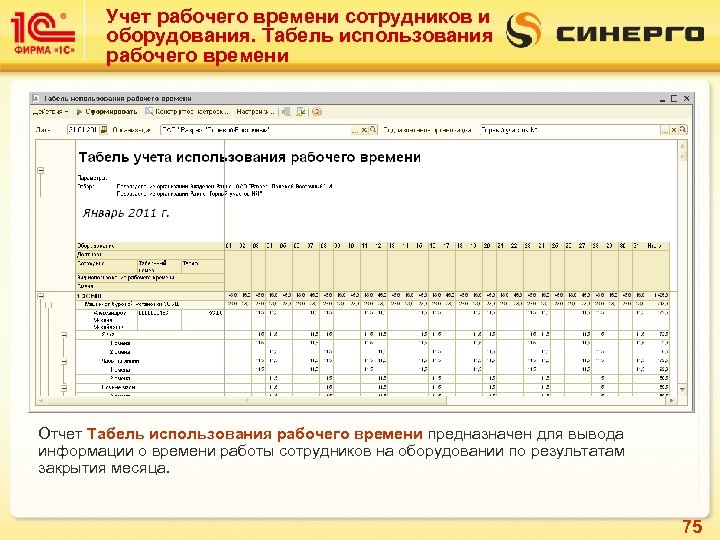
Task: Clear the Организация field with the X button
Action: click(364, 130)
